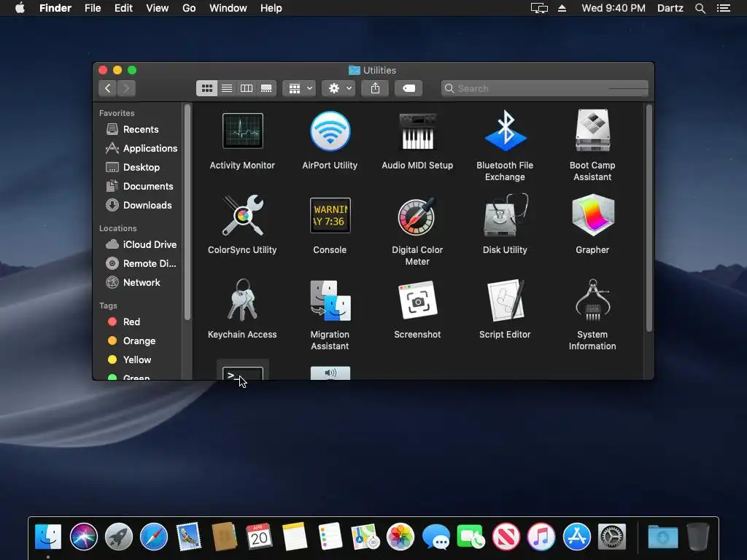Open Activity Monitor app icon

pyautogui.click(x=242, y=131)
